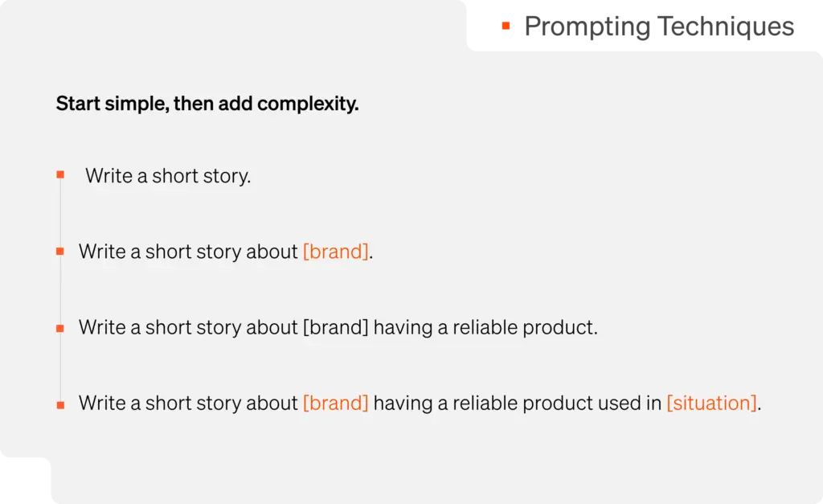Click the vertical line connecting the bullets
This screenshot has height=504, width=823.
coord(60,290)
